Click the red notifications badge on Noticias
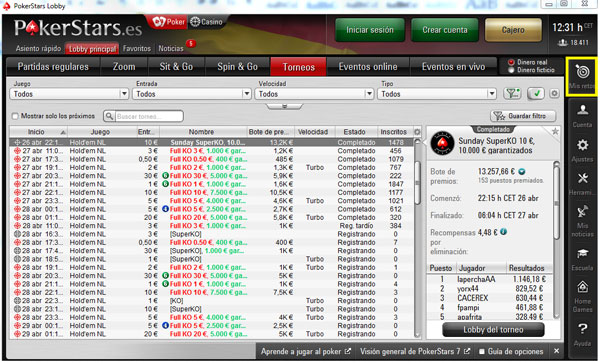Viewport: 600px width, 363px height. 191,43
